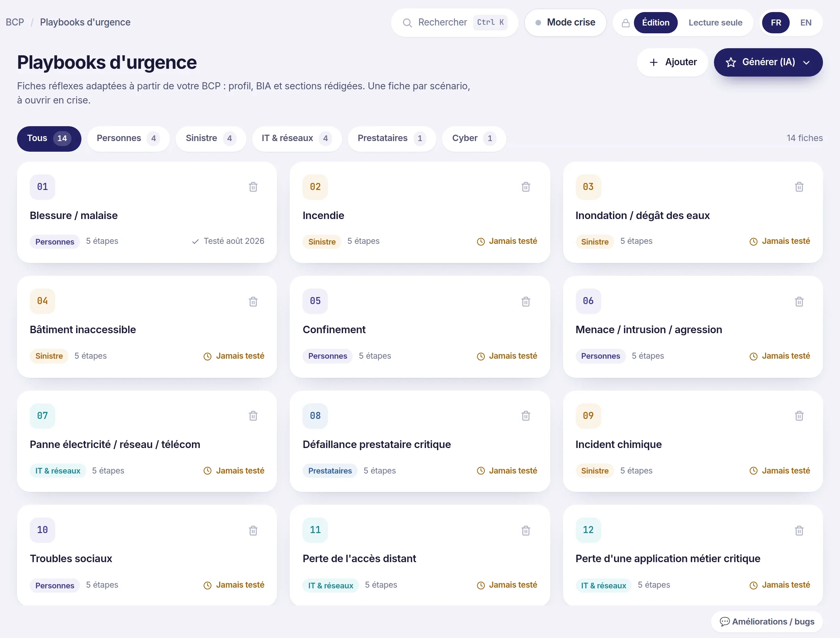Open Améliorations / bugs feedback
This screenshot has height=638, width=840.
[x=767, y=622]
